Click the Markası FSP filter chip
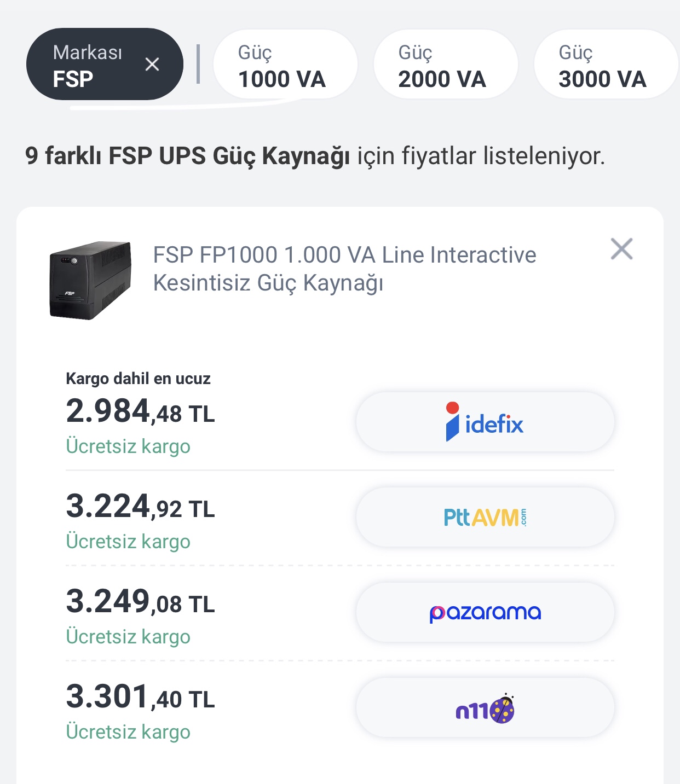This screenshot has width=680, height=784. (88, 65)
